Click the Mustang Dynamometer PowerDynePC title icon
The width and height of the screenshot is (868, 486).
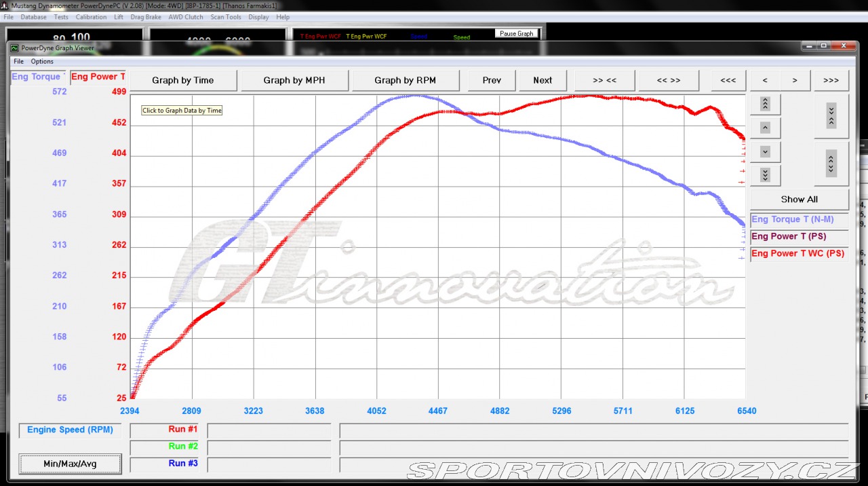5,5
